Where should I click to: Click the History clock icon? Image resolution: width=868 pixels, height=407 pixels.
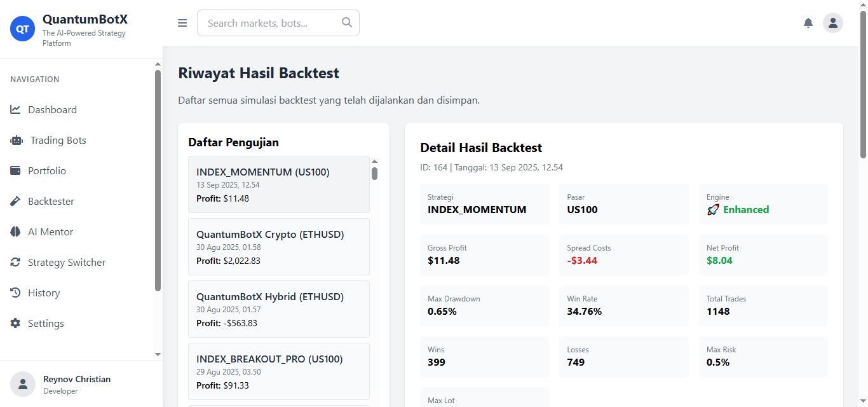16,293
